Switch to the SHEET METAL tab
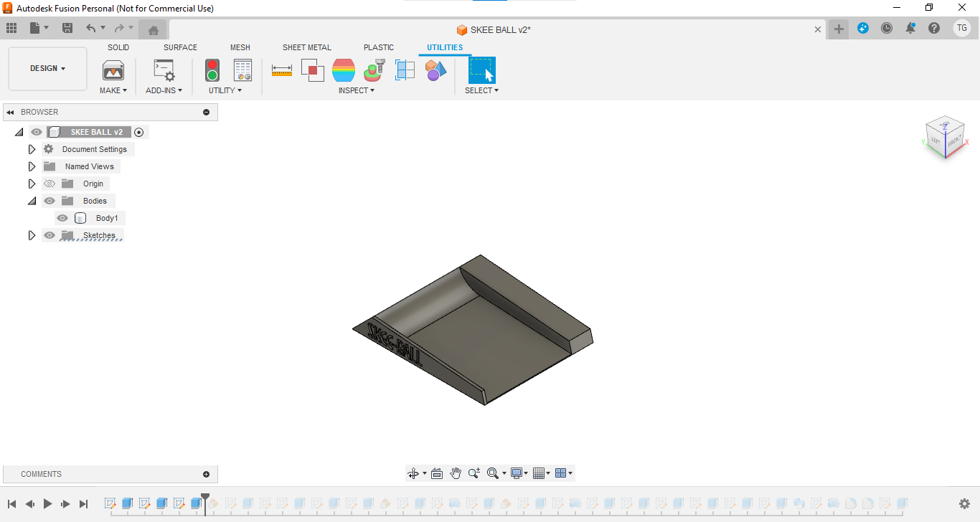 pyautogui.click(x=307, y=47)
